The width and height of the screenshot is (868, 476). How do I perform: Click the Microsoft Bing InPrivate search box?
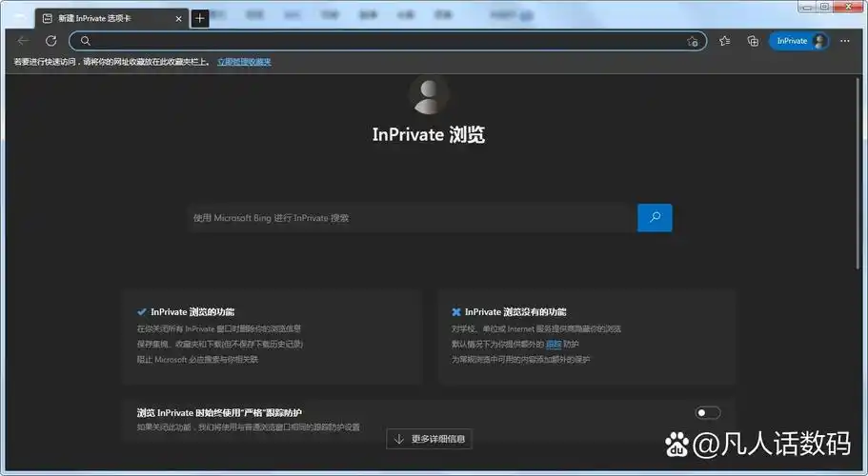point(412,218)
